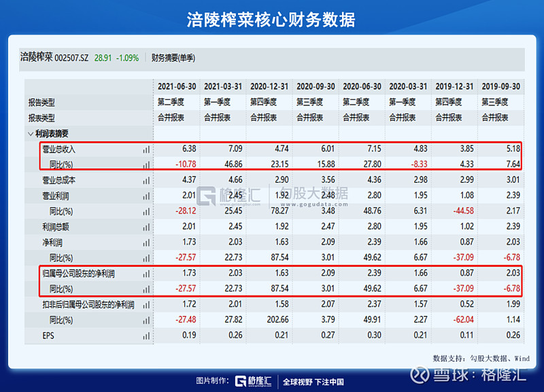The height and width of the screenshot is (392, 544).
Task: Open chart icon for 营业利润 row
Action: coord(146,196)
